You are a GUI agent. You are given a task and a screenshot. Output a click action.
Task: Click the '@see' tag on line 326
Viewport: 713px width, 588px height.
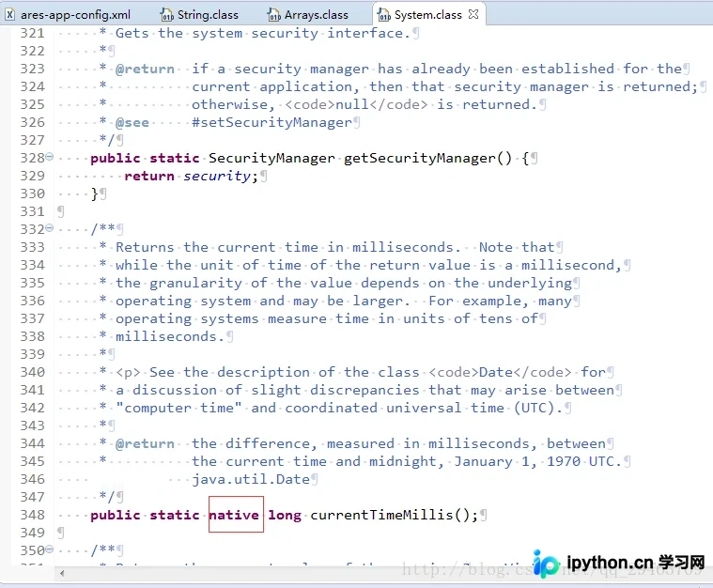point(132,123)
